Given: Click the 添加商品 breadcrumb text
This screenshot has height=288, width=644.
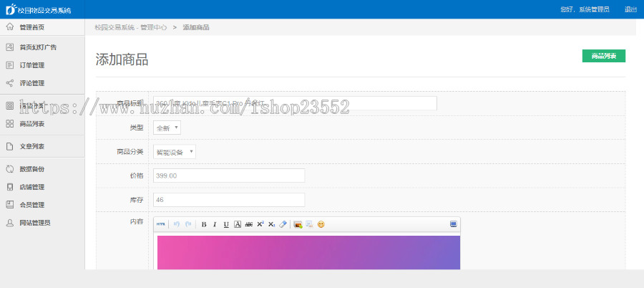Looking at the screenshot, I should [196, 27].
